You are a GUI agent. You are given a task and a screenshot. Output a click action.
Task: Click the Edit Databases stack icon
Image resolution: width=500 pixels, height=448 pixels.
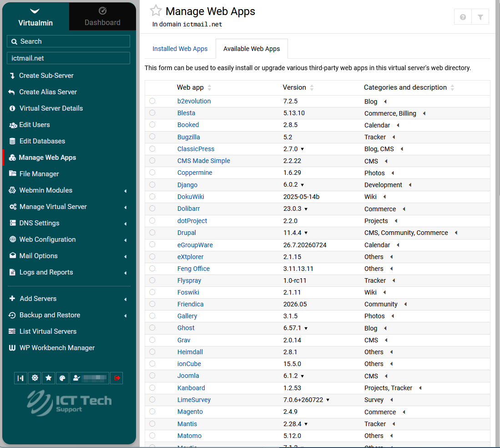tap(12, 141)
